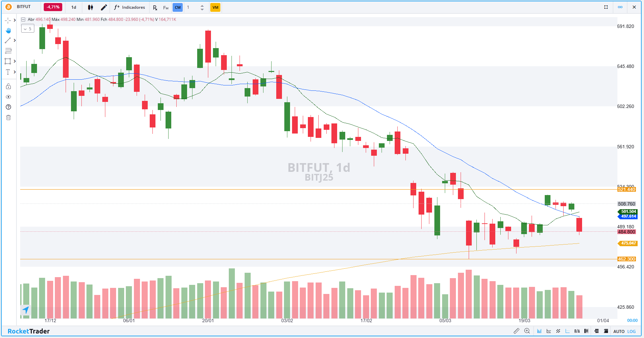Screen dimensions: 644x338
Task: Select the hand pan tool
Action: 8,31
